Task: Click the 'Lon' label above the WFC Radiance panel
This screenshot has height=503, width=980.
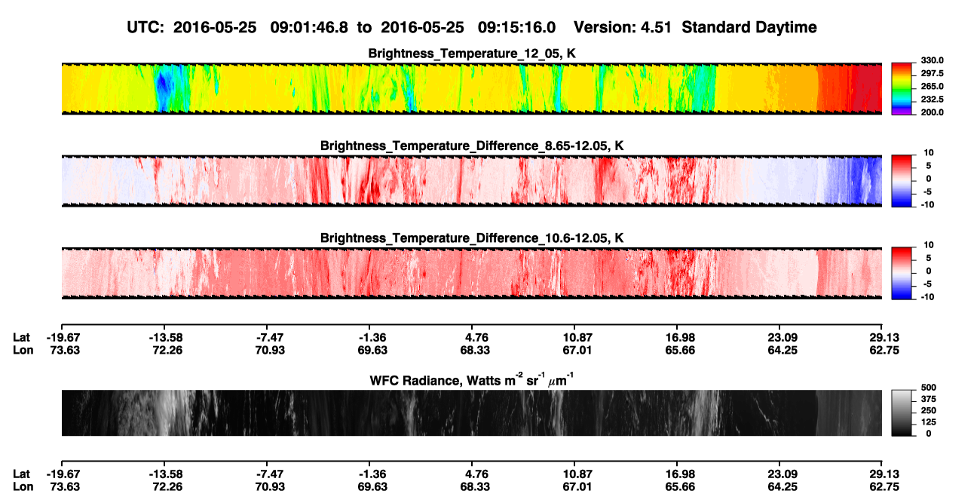Action: (22, 350)
